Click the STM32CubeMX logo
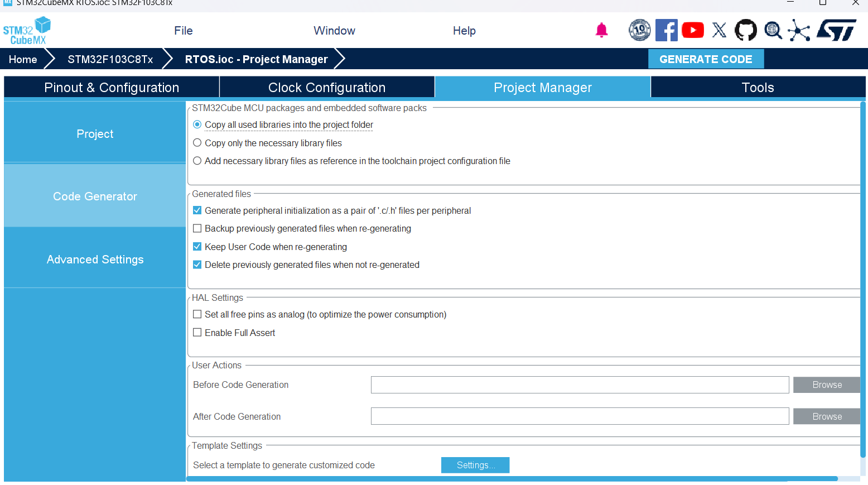This screenshot has width=868, height=485. click(x=27, y=31)
